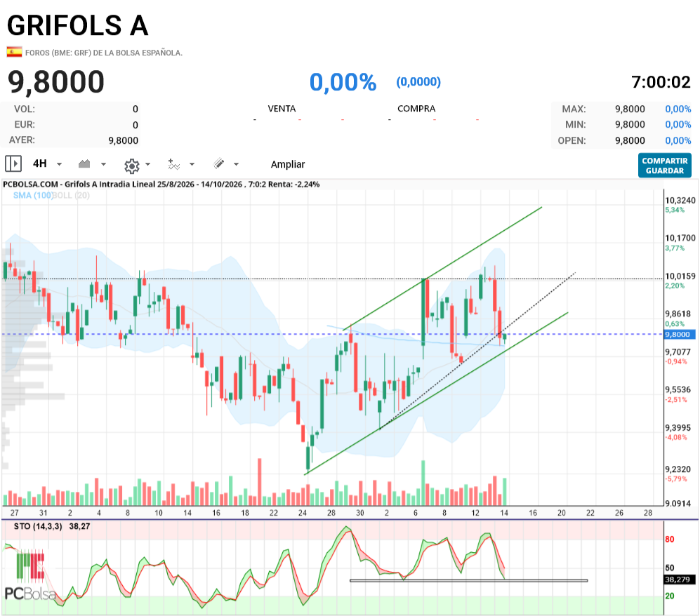Image resolution: width=700 pixels, height=616 pixels.
Task: Click the 9,2320 price axis label
Action: [678, 469]
